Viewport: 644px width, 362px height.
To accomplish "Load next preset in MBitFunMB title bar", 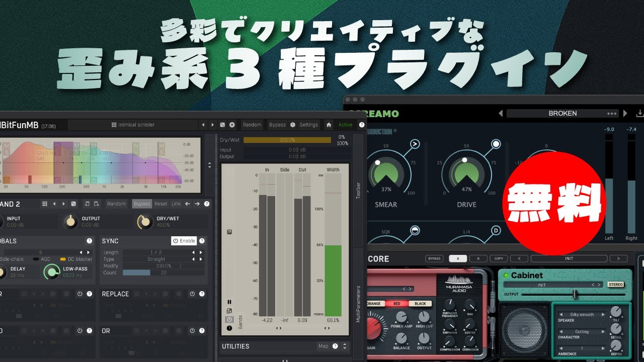I will [x=212, y=125].
